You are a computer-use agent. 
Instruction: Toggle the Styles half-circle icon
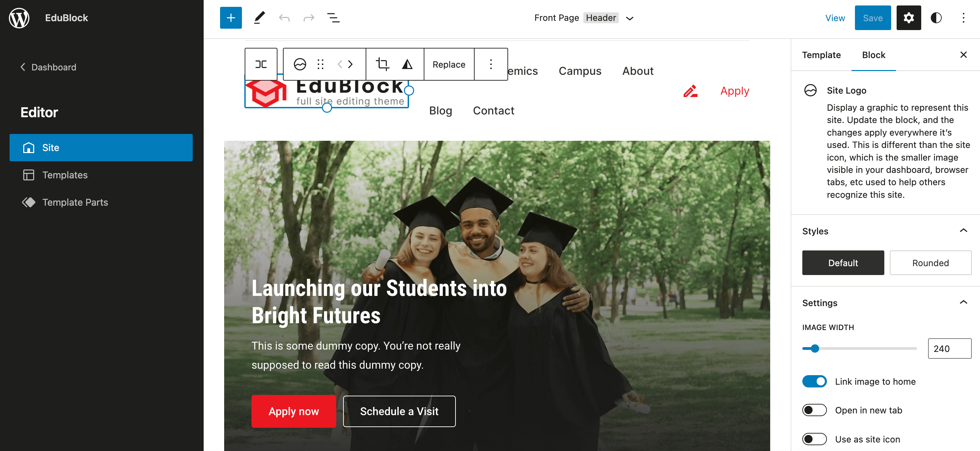pyautogui.click(x=936, y=18)
